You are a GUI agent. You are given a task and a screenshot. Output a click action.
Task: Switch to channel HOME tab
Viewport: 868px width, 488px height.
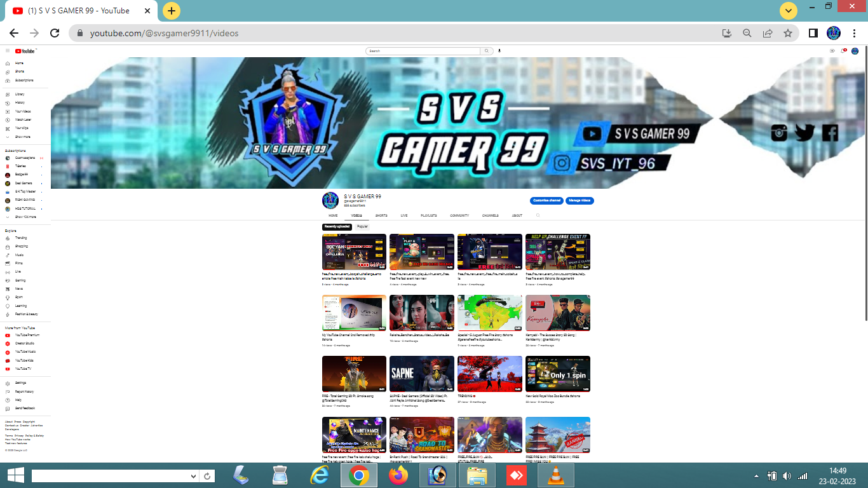tap(333, 215)
